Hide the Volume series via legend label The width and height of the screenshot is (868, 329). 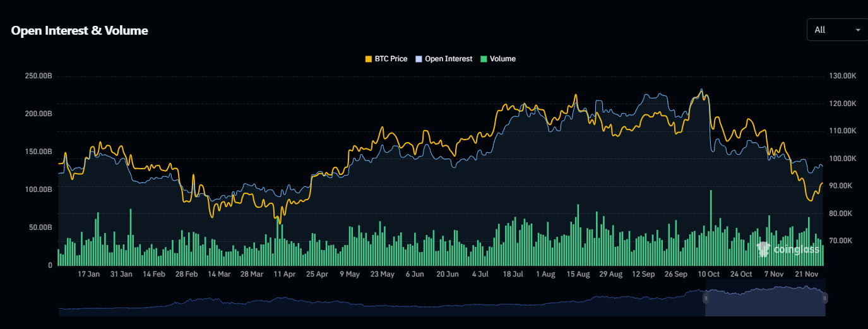[502, 59]
